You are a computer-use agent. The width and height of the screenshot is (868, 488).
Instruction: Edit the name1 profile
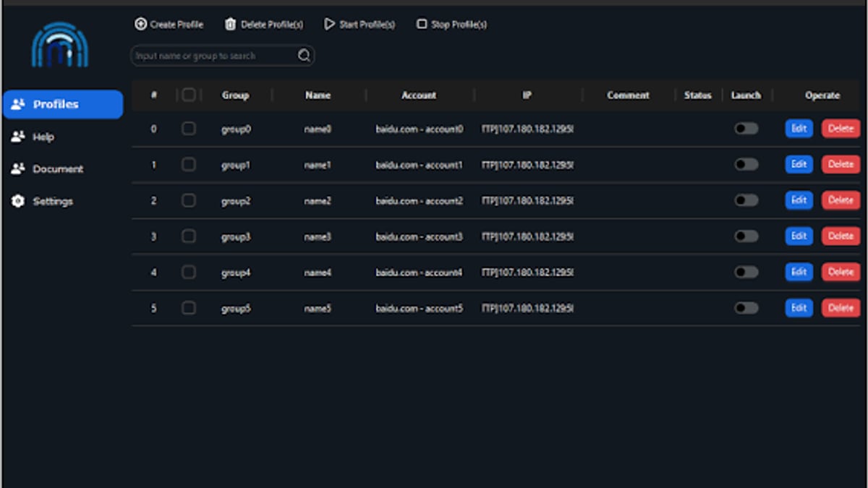coord(799,165)
